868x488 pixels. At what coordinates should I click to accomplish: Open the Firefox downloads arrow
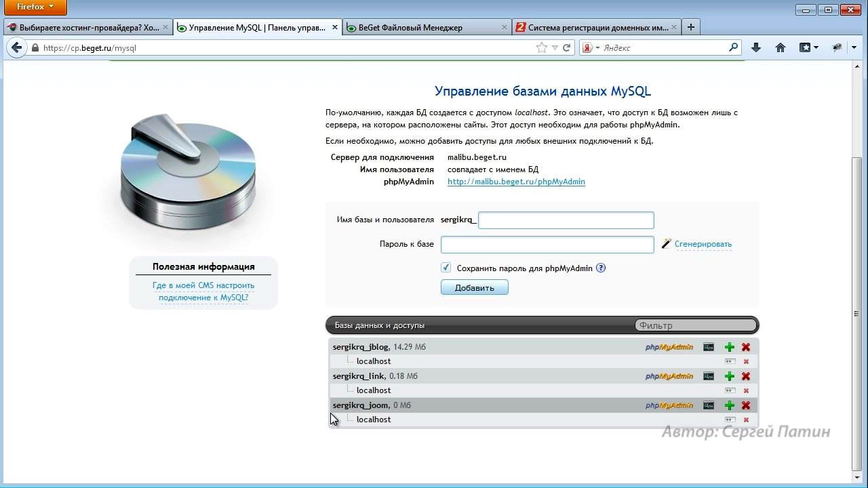tap(756, 47)
